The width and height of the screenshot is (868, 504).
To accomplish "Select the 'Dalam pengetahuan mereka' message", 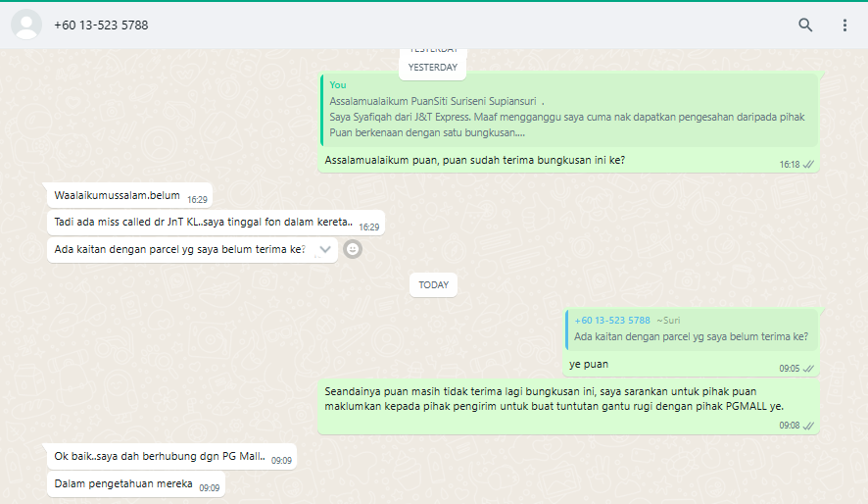I will pyautogui.click(x=124, y=483).
